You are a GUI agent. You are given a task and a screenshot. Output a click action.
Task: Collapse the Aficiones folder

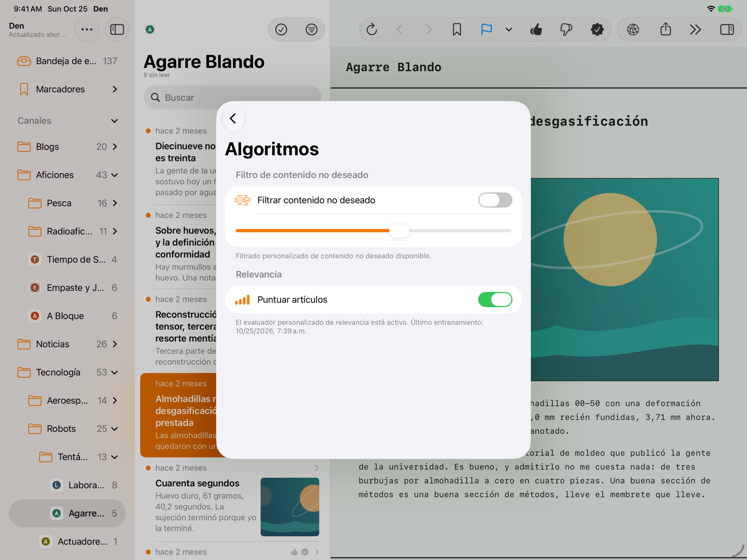click(x=115, y=175)
